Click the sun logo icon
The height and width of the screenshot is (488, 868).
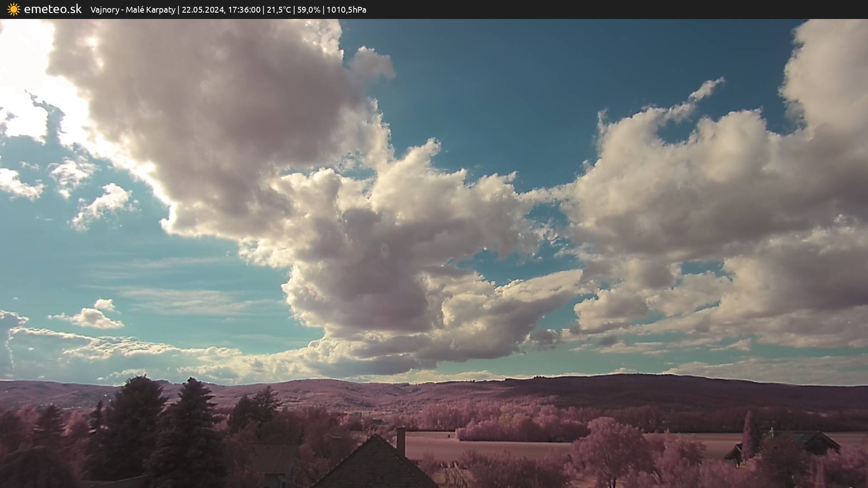click(14, 9)
